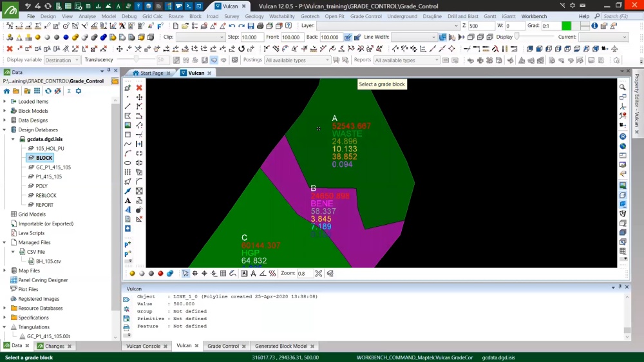This screenshot has height=362, width=644.
Task: Click the save (floppy disk) icon
Action: pyautogui.click(x=251, y=26)
